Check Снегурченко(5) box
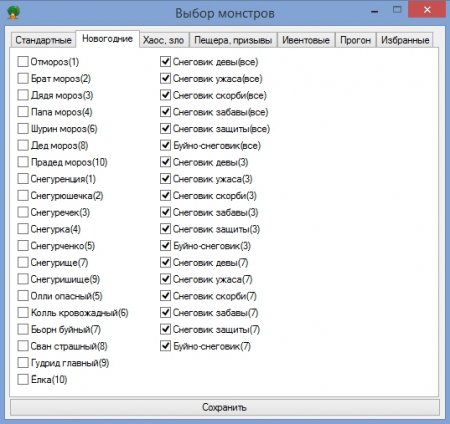Image resolution: width=450 pixels, height=424 pixels. [x=23, y=246]
